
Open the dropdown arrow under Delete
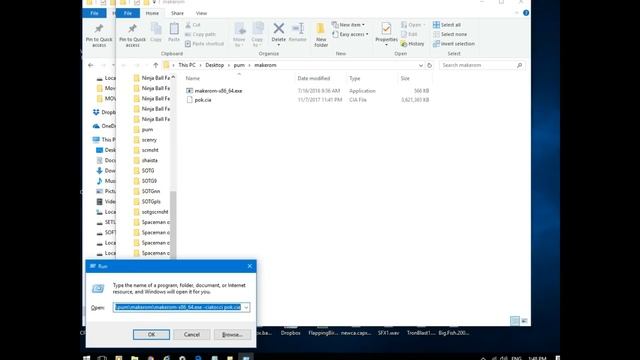coord(279,45)
